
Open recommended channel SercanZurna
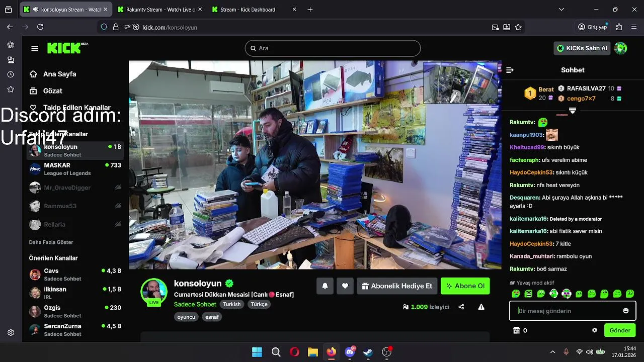[x=75, y=330]
